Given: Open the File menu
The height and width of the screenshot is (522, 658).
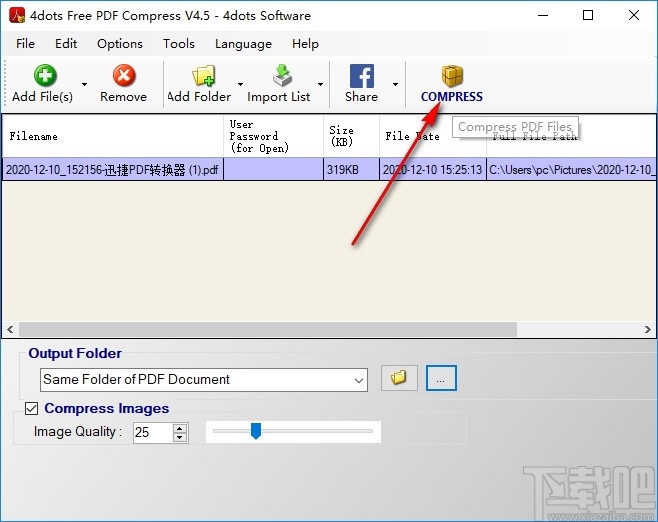Looking at the screenshot, I should [25, 44].
